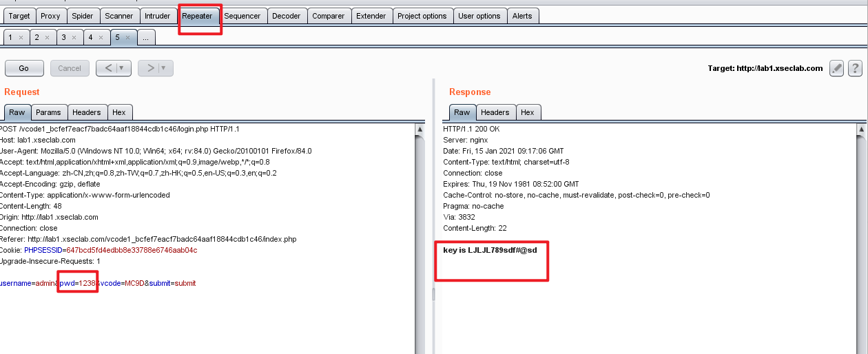This screenshot has height=354, width=868.
Task: Switch to the Proxy tab
Action: point(50,16)
